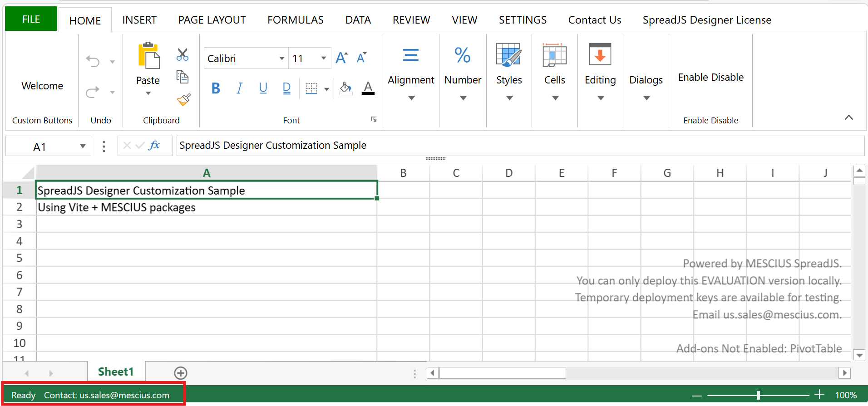
Task: Click the Paste clipboard icon
Action: (149, 55)
